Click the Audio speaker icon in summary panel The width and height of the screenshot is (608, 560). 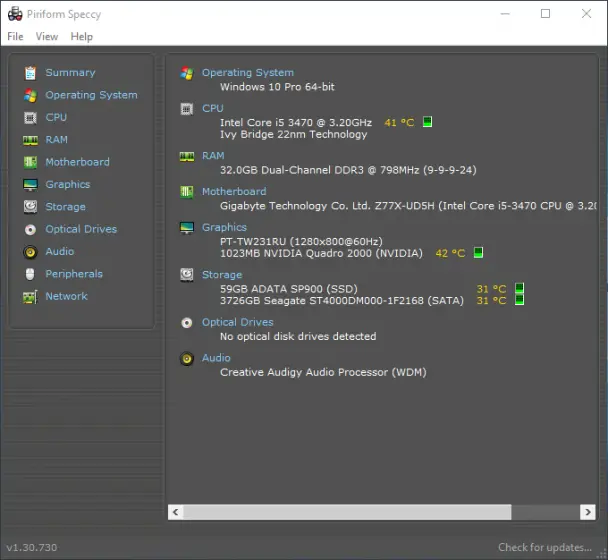[187, 359]
